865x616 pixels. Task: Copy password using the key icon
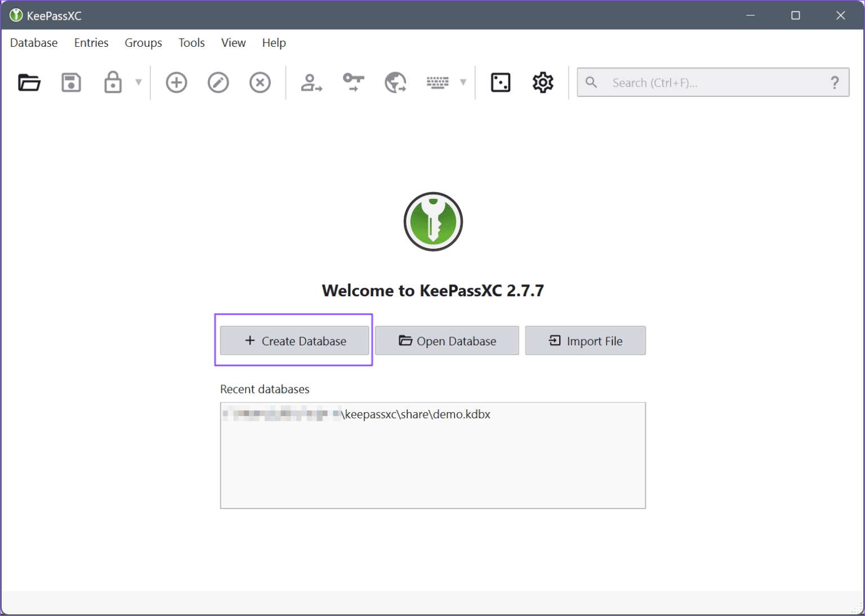coord(353,82)
